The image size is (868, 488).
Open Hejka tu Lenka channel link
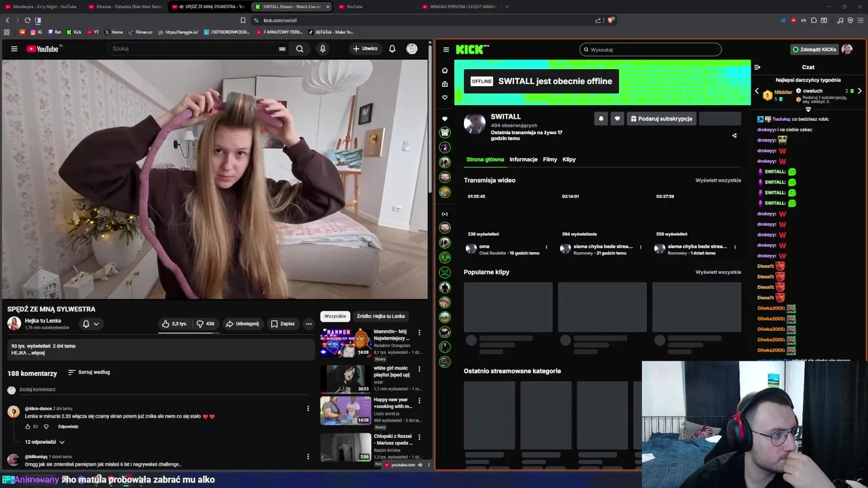[43, 321]
